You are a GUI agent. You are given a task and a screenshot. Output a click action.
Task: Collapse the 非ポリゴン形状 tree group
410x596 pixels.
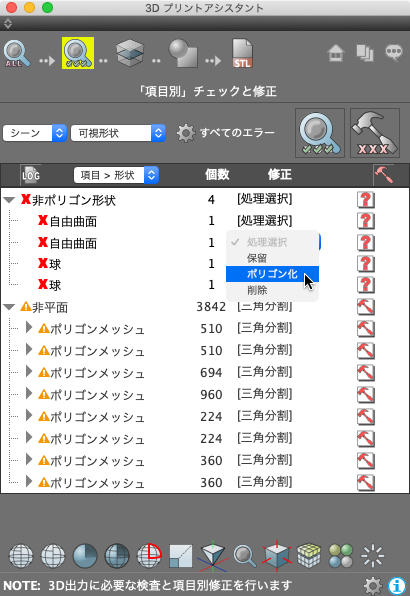pos(9,200)
